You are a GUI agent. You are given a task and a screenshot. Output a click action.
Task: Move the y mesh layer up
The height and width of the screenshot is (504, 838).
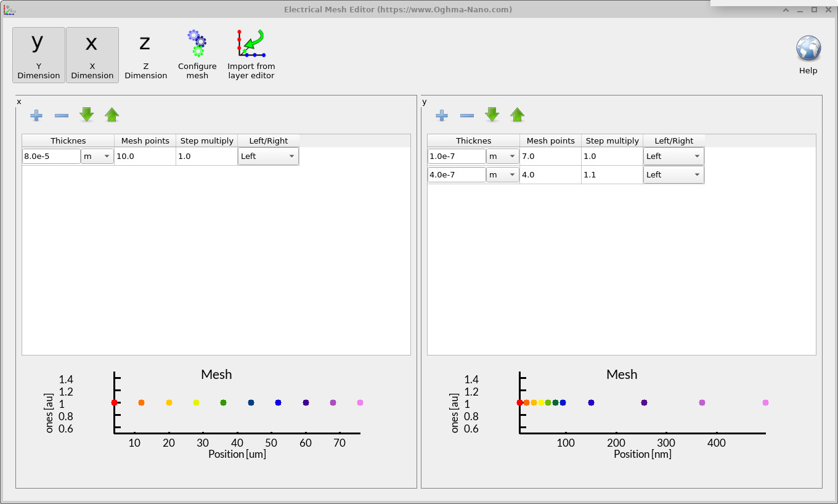point(517,115)
